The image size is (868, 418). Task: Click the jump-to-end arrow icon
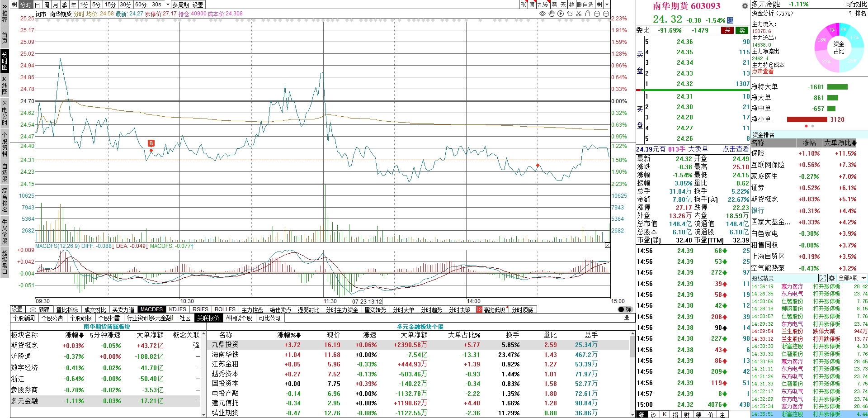pyautogui.click(x=599, y=5)
